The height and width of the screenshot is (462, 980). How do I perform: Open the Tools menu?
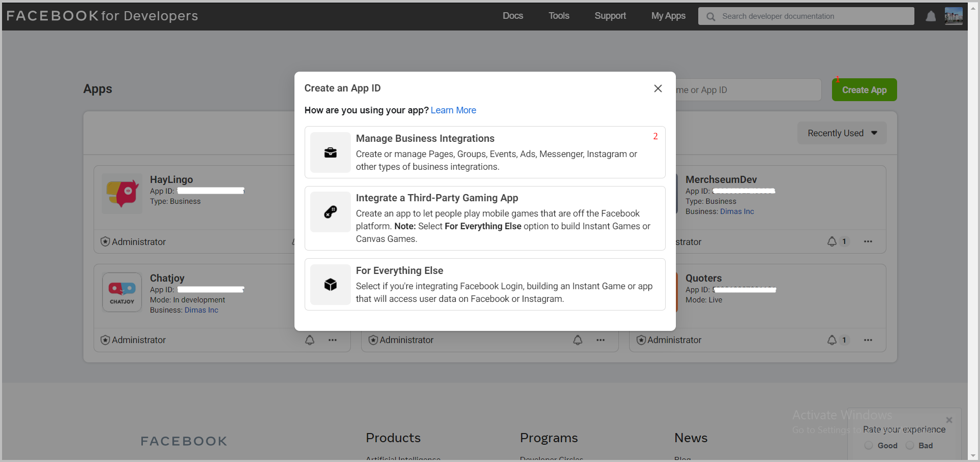click(x=559, y=16)
